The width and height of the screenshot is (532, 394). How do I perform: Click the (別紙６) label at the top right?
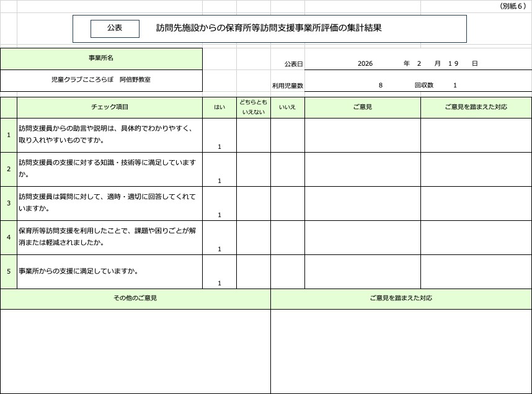(512, 6)
